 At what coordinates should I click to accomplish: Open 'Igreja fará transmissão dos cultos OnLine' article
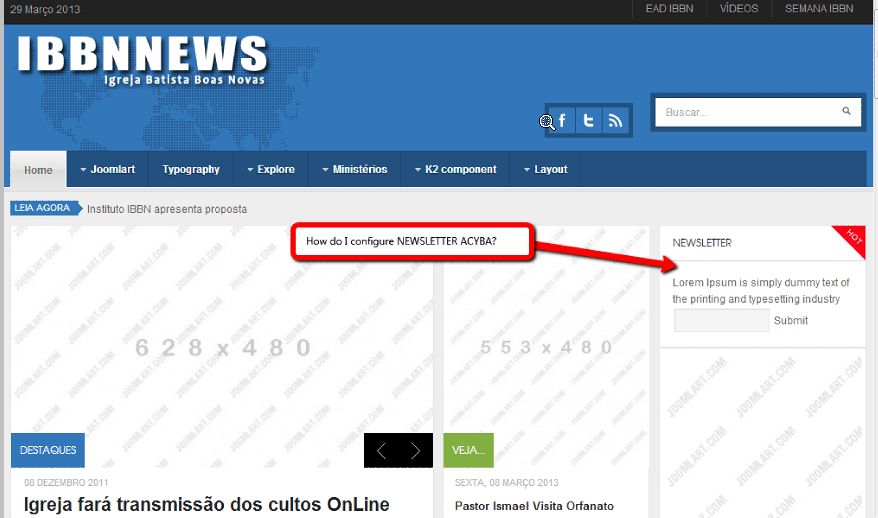207,505
